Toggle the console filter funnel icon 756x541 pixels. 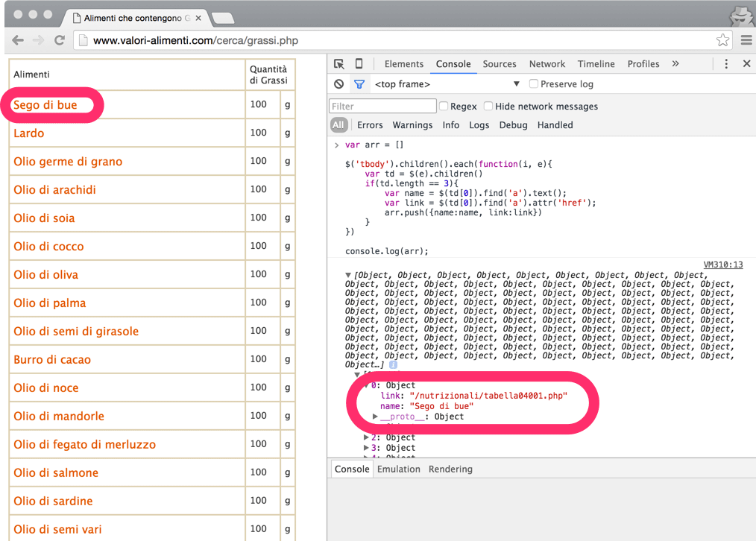pos(359,84)
